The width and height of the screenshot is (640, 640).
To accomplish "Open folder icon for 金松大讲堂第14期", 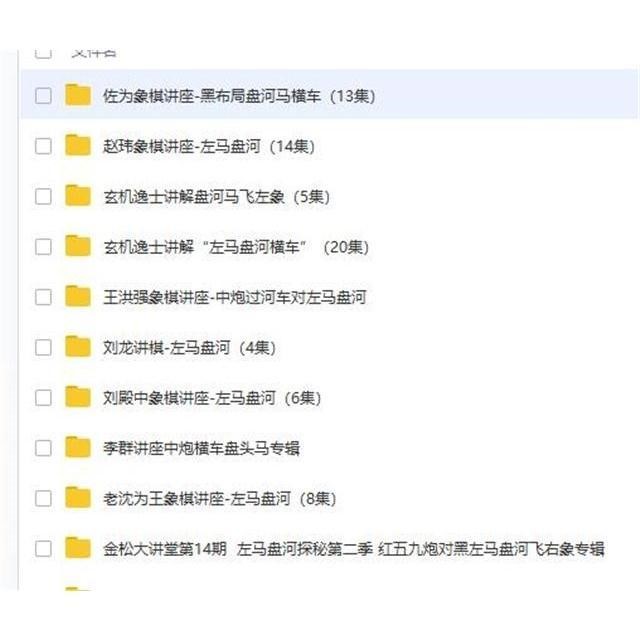I will coord(78,548).
